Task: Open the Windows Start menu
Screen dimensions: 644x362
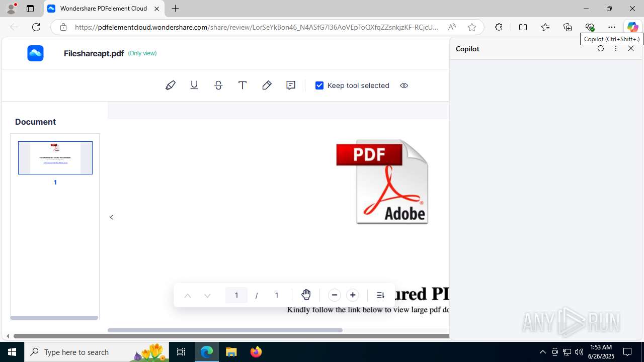Action: click(x=12, y=352)
